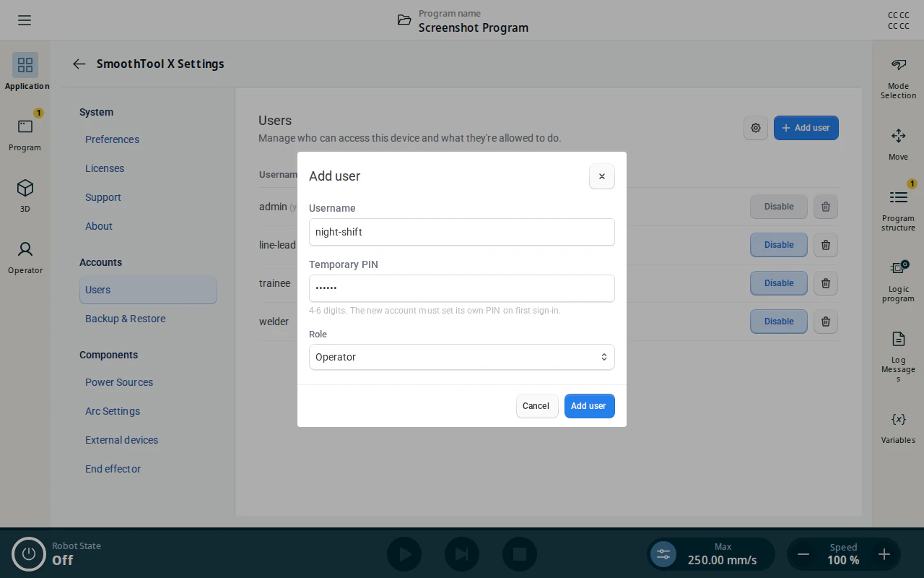The height and width of the screenshot is (578, 924).
Task: Click the welder username row text
Action: pyautogui.click(x=274, y=322)
